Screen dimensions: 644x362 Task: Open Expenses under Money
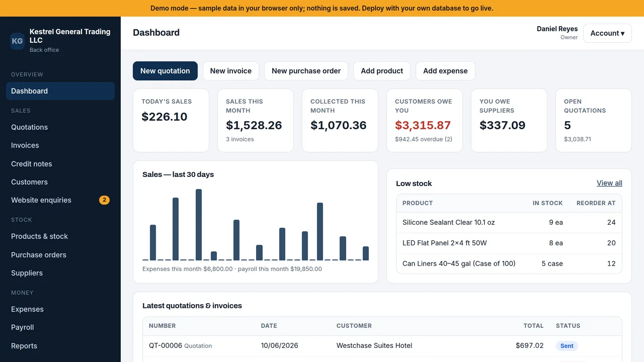[x=60, y=309]
